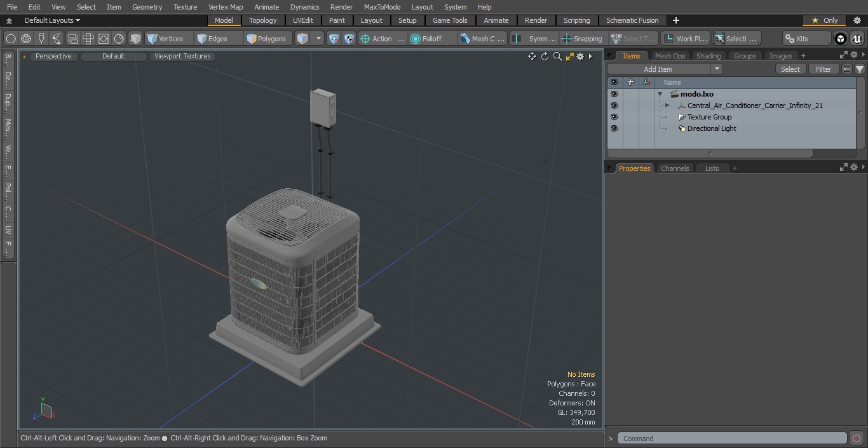Open the Geometry menu

tap(147, 7)
